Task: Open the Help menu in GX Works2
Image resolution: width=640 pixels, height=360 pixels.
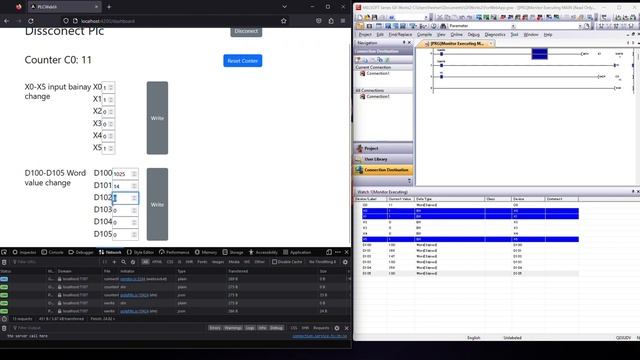Action: click(x=548, y=35)
